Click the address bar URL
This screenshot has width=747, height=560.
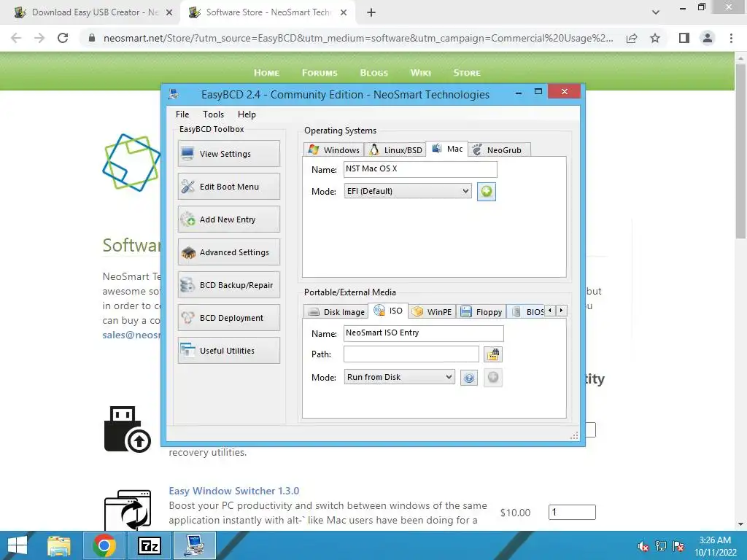click(358, 38)
